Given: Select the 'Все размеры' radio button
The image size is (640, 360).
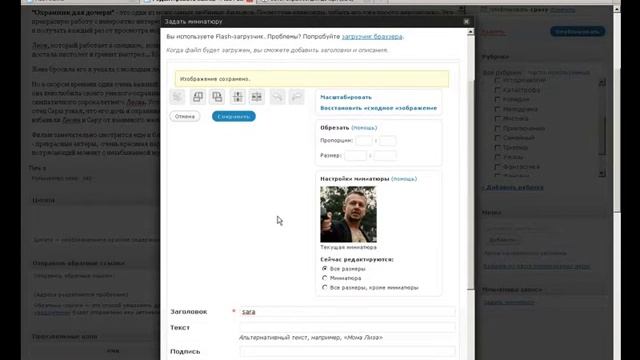Looking at the screenshot, I should 324,269.
